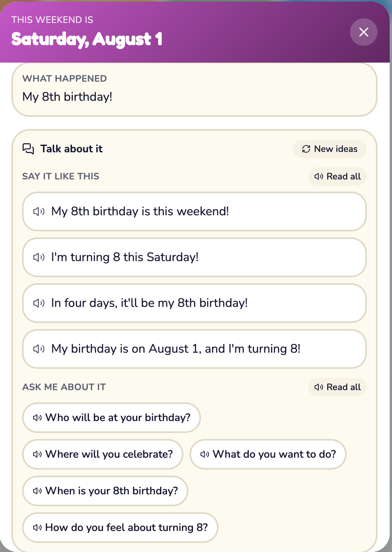
Task: Play speaker icon for 'I'm turning 8 this Saturday!'
Action: click(39, 257)
